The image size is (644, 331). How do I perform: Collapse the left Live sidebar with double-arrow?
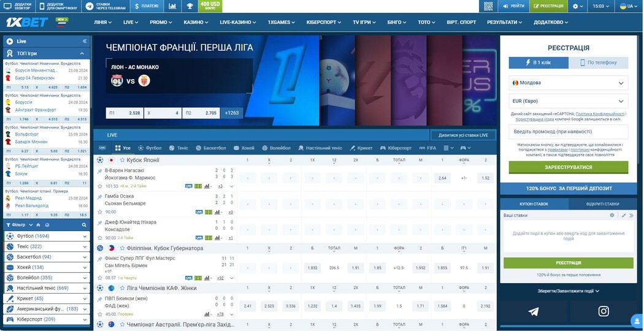click(x=85, y=41)
